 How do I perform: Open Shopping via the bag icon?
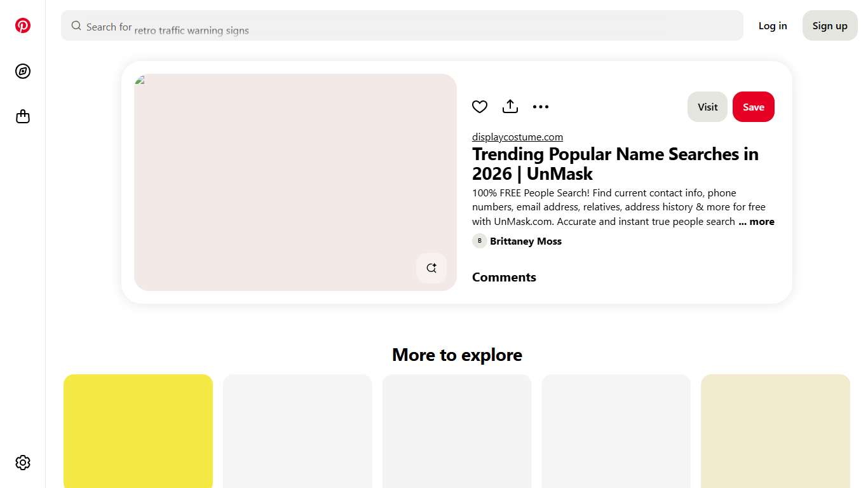click(x=23, y=116)
